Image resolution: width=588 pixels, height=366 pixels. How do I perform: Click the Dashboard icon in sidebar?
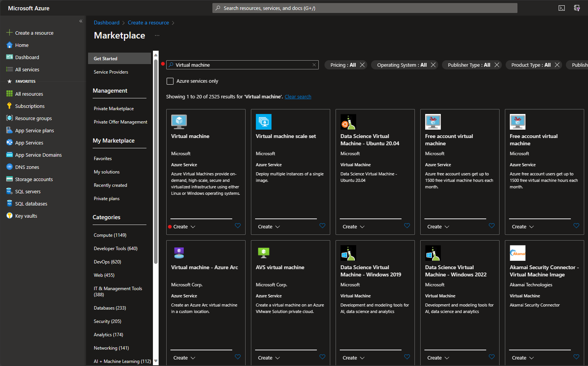pyautogui.click(x=10, y=57)
